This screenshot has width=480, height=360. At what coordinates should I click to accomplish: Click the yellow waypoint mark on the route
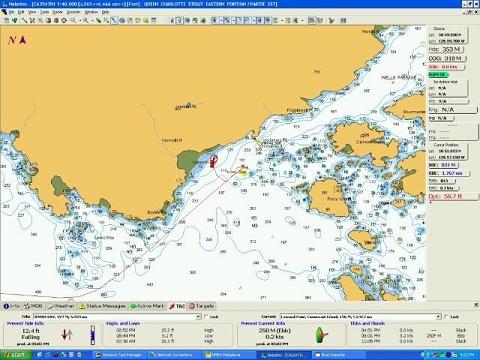click(x=244, y=172)
